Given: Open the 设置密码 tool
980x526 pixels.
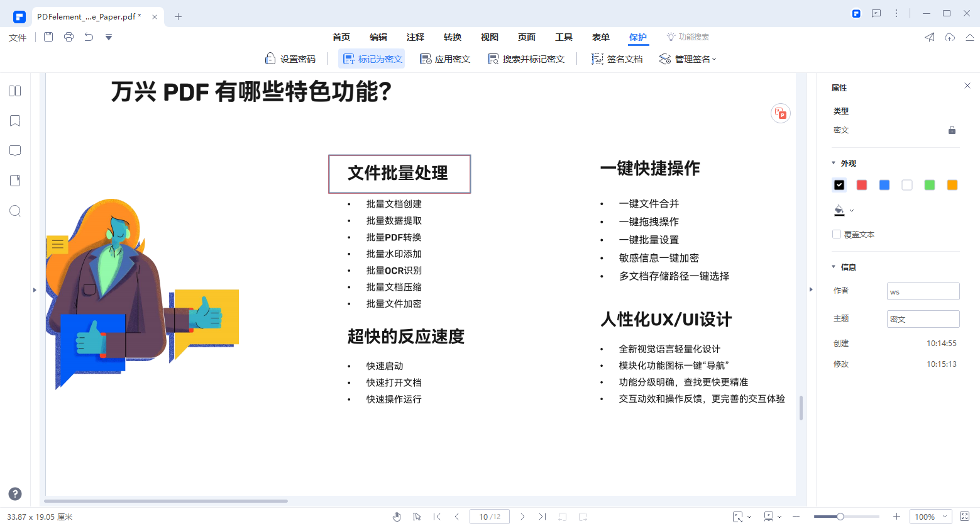Looking at the screenshot, I should (x=291, y=59).
